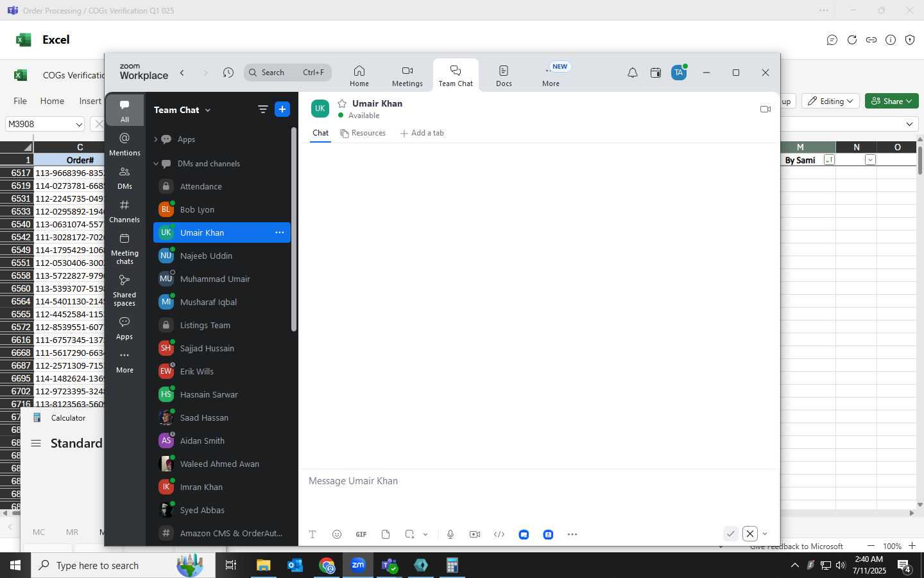924x578 pixels.
Task: Open the Listings Team channel
Action: pyautogui.click(x=221, y=325)
